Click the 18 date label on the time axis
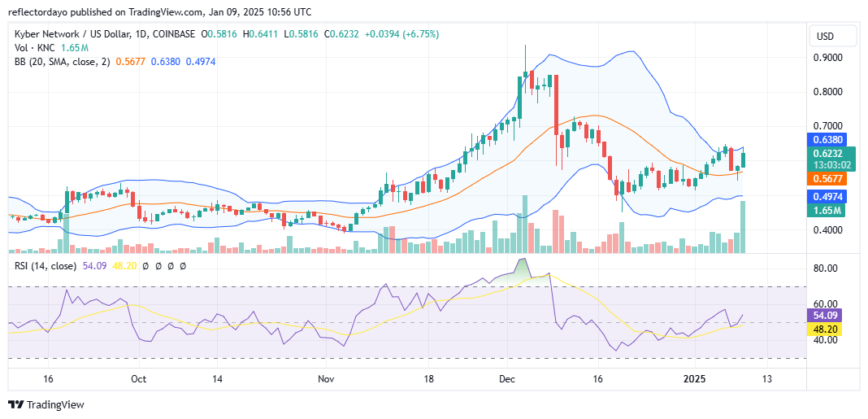This screenshot has height=419, width=868. [x=428, y=380]
